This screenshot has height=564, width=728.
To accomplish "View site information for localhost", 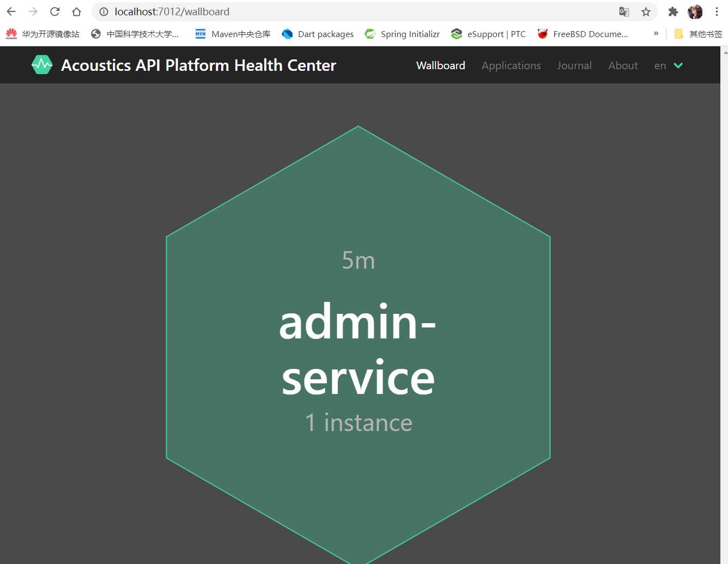I will tap(104, 11).
